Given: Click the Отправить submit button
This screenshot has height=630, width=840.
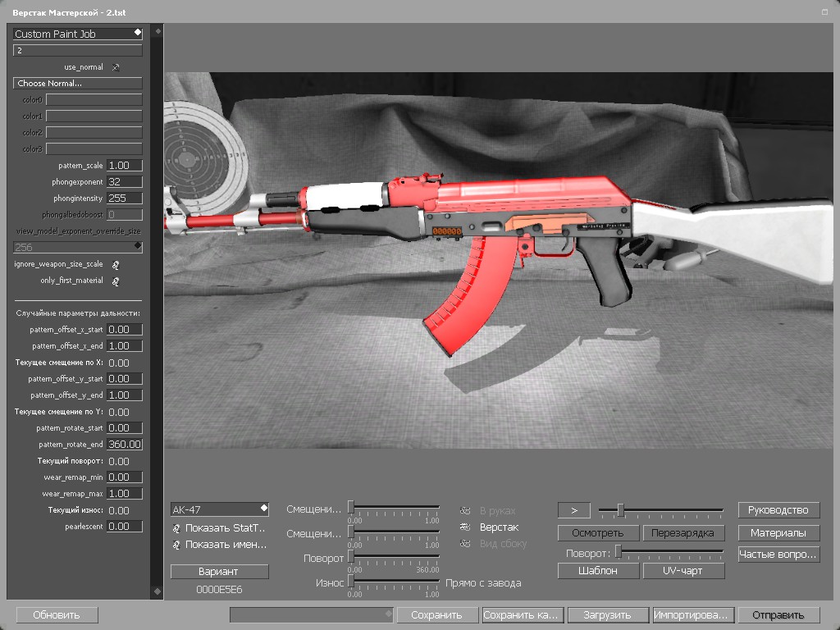Looking at the screenshot, I should [x=779, y=615].
